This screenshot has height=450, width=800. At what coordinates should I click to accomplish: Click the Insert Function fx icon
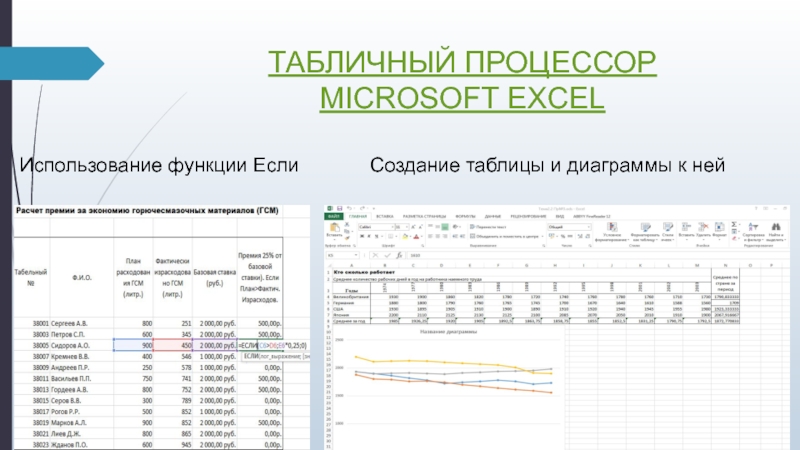click(399, 255)
